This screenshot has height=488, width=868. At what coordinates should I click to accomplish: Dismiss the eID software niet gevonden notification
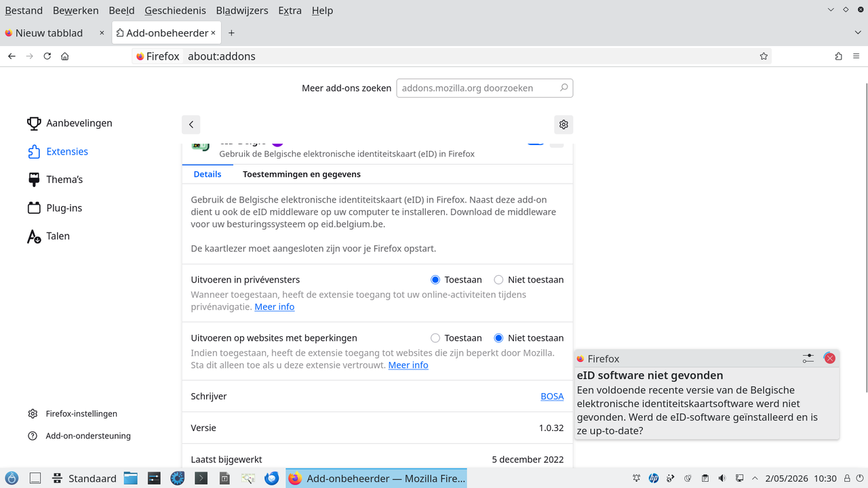[829, 359]
